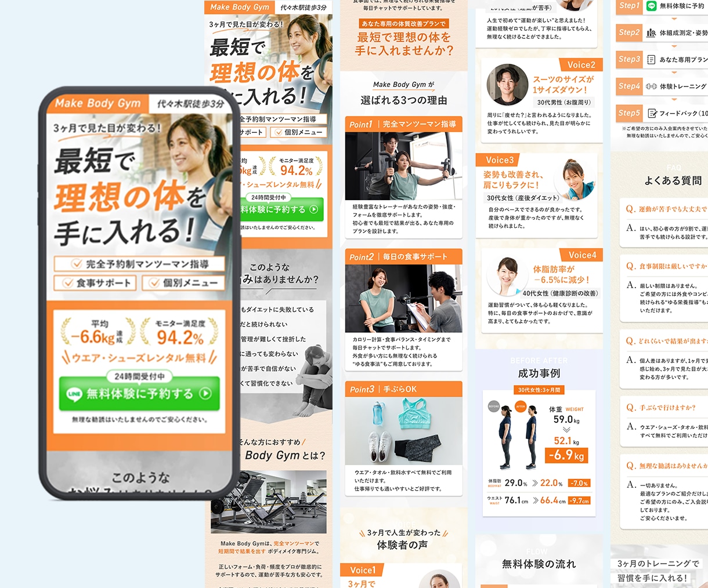
Task: Click スーツのサイズが1サイズダウン headline
Action: [563, 85]
